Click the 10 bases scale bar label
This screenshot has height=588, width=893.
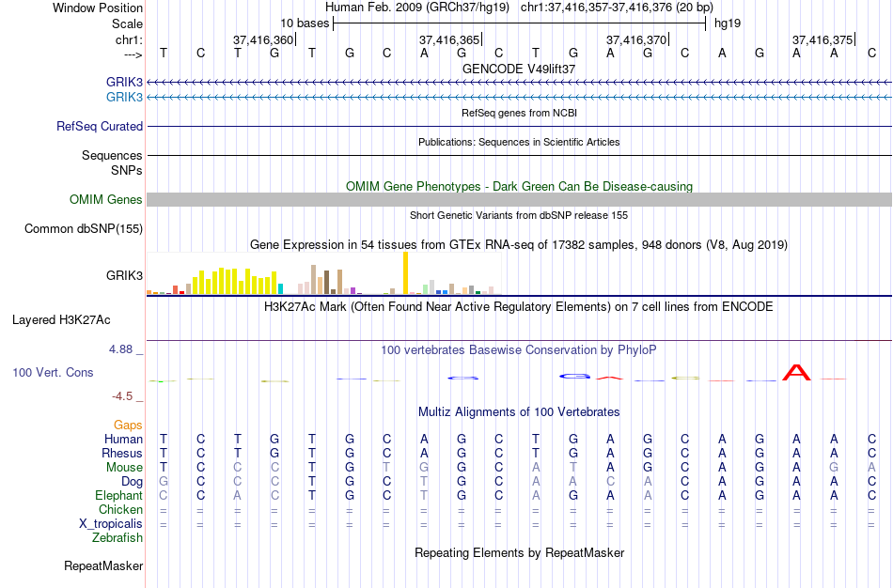point(305,23)
